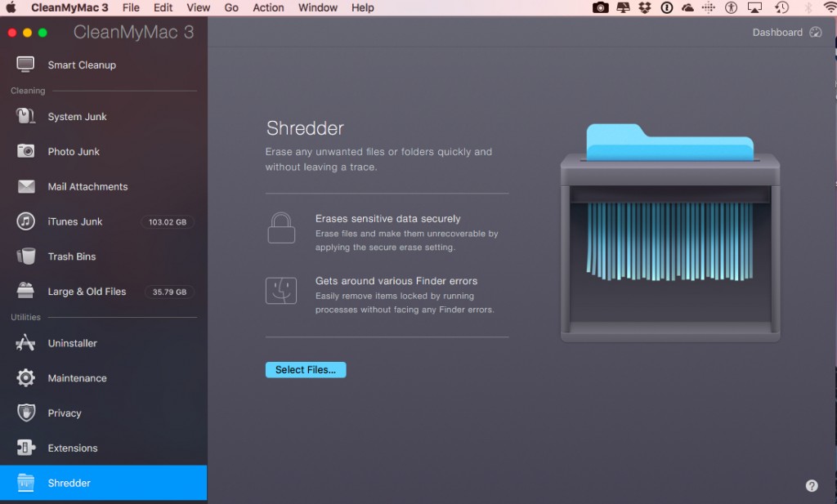837x504 pixels.
Task: Open the Bluetooth menu bar icon
Action: (808, 7)
